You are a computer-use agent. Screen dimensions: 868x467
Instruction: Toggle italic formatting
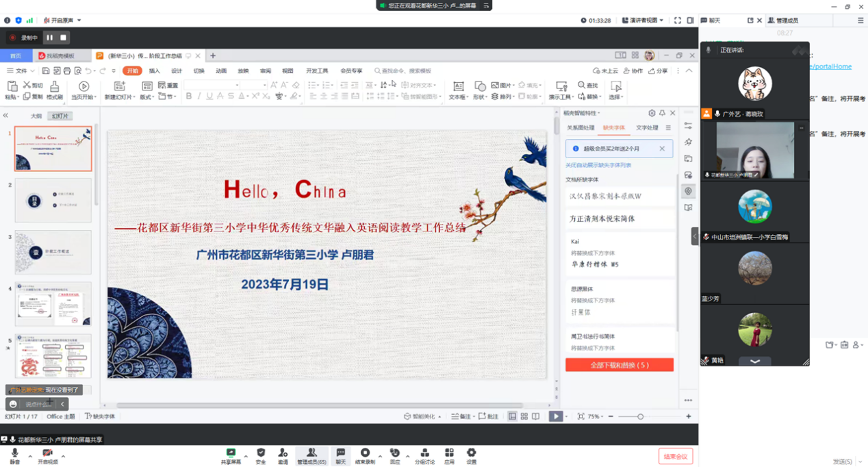[x=198, y=97]
